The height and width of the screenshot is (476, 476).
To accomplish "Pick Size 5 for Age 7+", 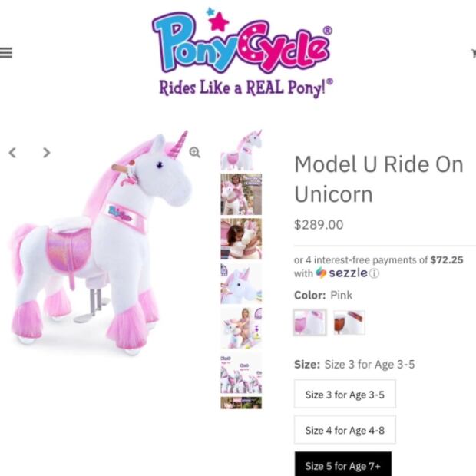I will [342, 464].
